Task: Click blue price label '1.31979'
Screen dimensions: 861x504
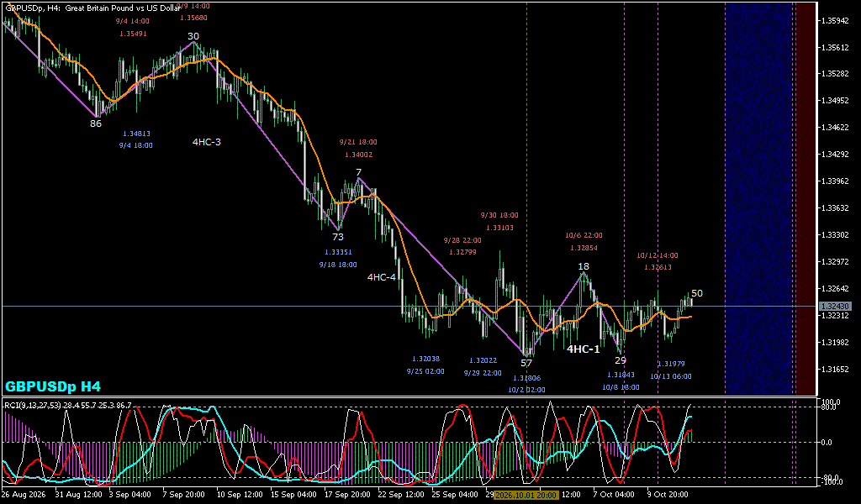Action: tap(671, 364)
